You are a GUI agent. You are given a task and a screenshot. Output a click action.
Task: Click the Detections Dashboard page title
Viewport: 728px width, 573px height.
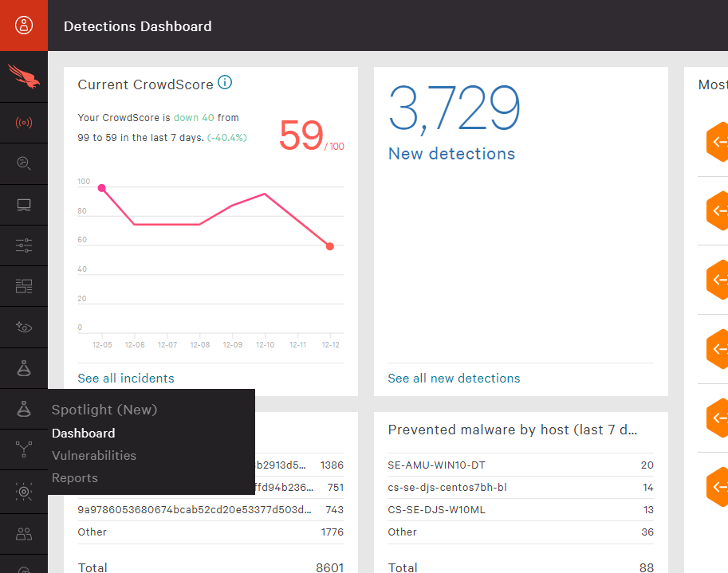click(137, 26)
